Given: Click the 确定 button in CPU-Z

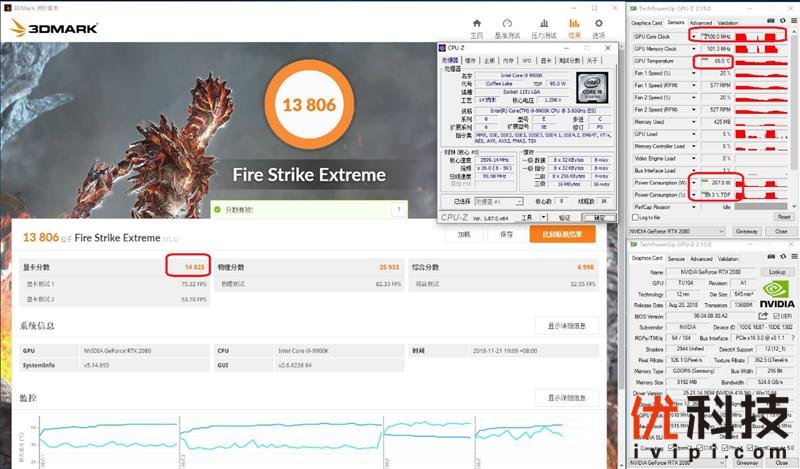Looking at the screenshot, I should (599, 217).
